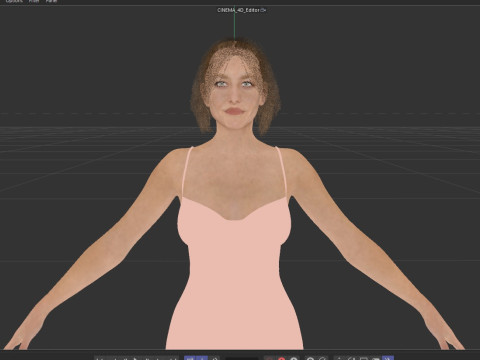Click the camera icon beside CINEMA_4D_Editor label
Viewport: 480px width, 360px height.
pyautogui.click(x=263, y=10)
